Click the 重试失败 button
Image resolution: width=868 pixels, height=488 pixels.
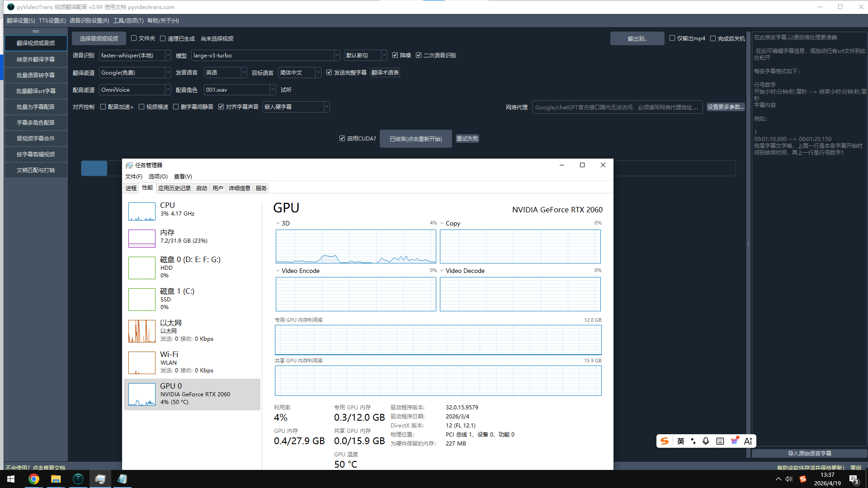[467, 138]
